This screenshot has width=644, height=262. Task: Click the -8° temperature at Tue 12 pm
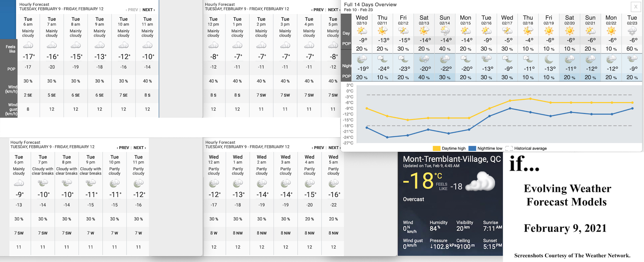point(214,57)
